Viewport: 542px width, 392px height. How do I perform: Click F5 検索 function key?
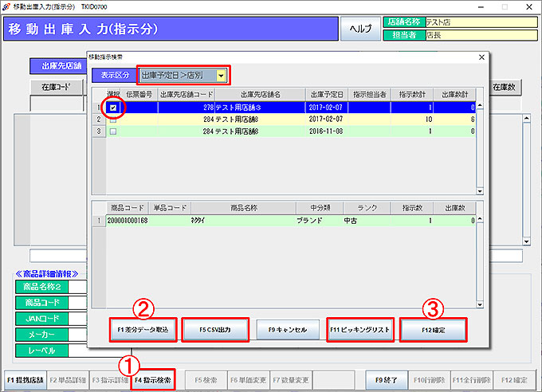pos(206,380)
